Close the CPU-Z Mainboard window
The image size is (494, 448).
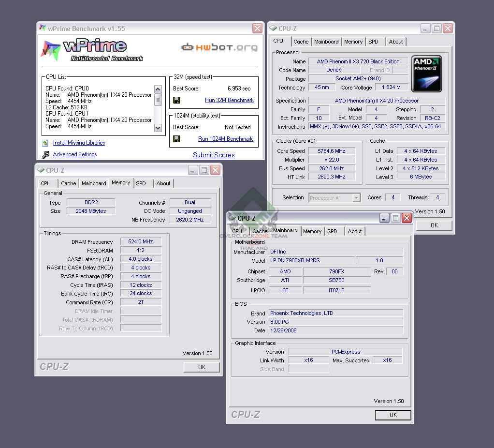(407, 218)
